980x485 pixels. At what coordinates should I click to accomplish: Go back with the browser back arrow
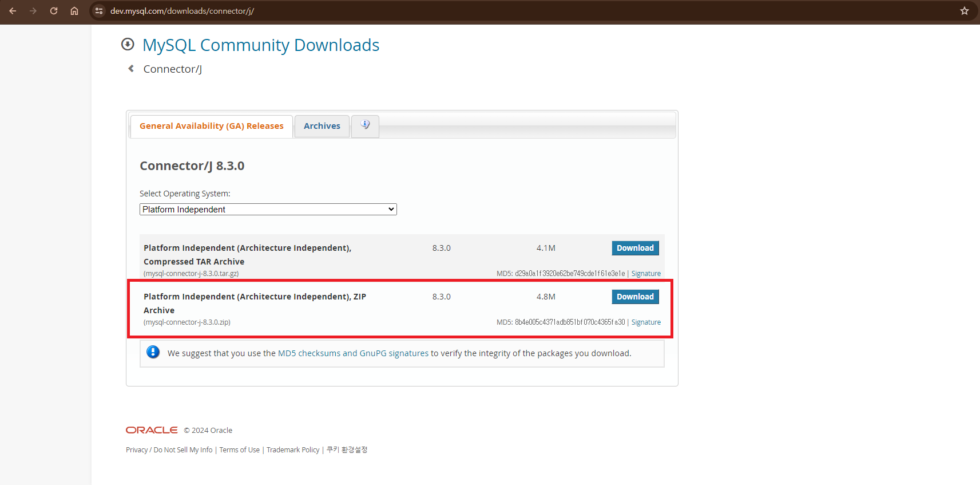(x=13, y=11)
